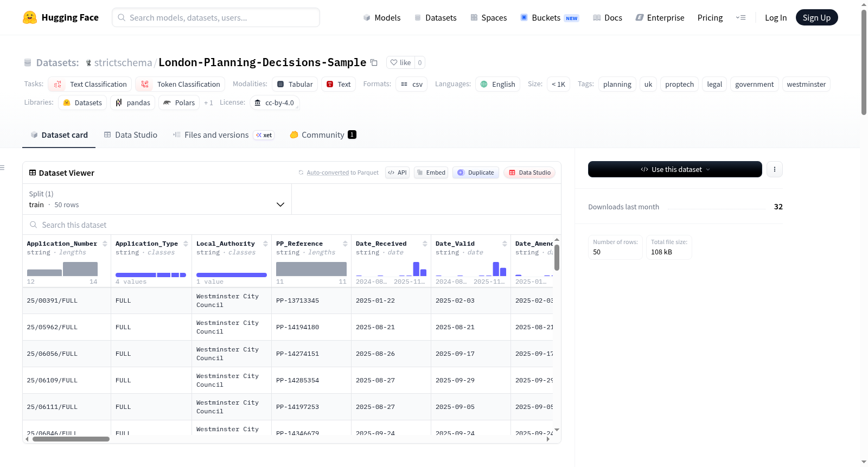Focus the Search this dataset field

tap(292, 225)
